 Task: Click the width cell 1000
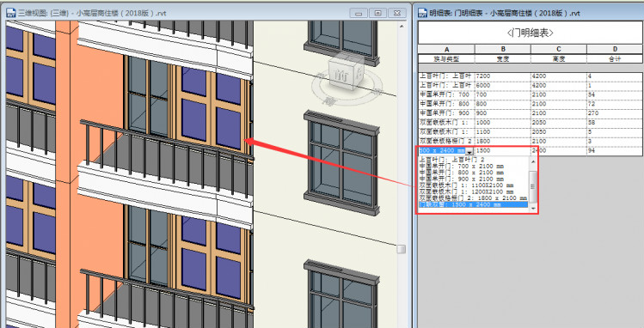click(x=503, y=123)
